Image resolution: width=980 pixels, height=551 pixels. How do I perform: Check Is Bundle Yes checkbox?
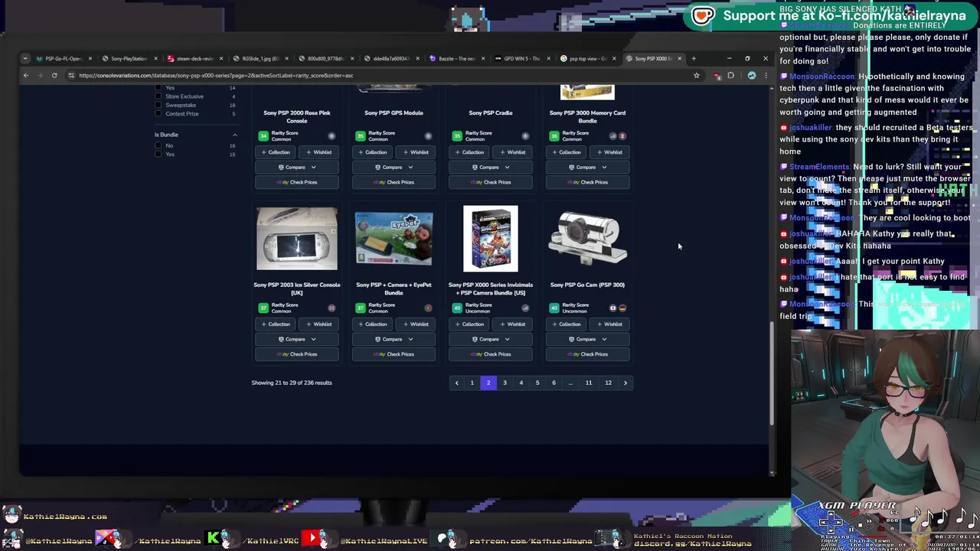coord(158,155)
